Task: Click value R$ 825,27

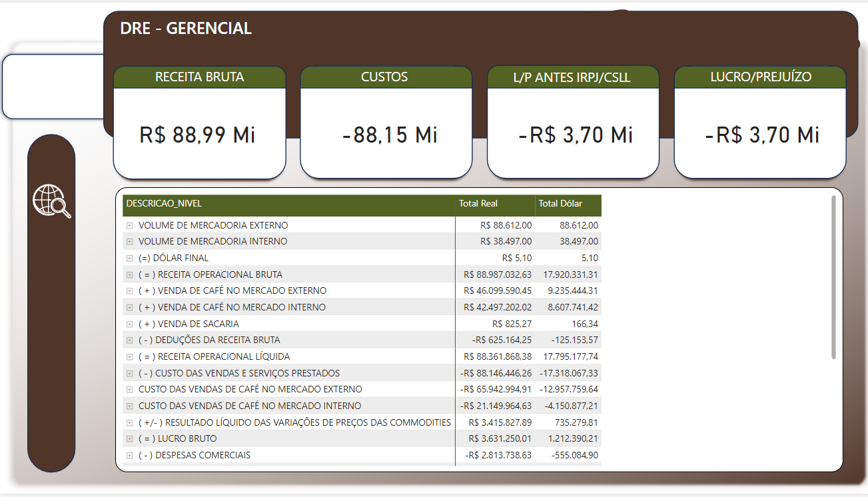Action: [512, 324]
